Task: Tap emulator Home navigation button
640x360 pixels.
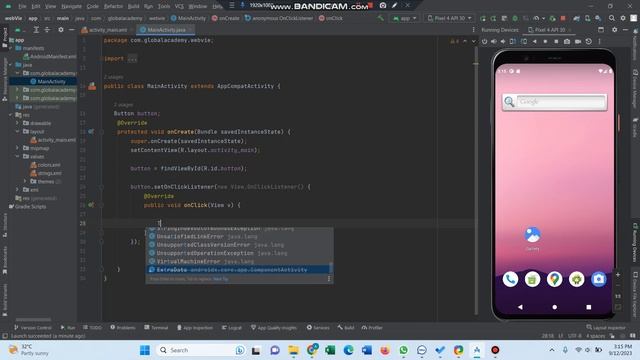Action: pyautogui.click(x=554, y=307)
